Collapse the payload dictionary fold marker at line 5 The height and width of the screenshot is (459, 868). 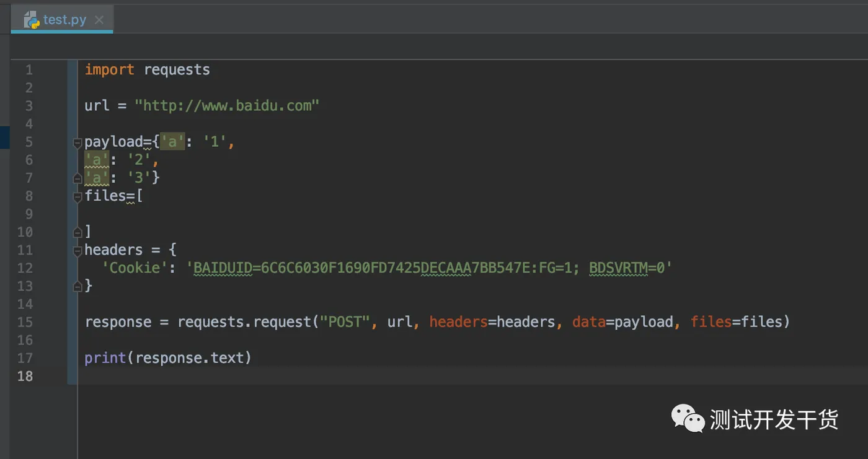77,143
